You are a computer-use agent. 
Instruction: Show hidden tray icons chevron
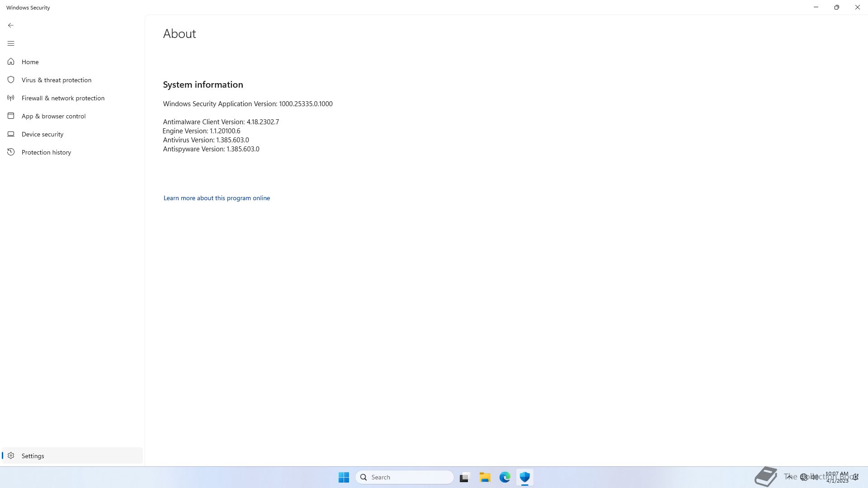pyautogui.click(x=789, y=477)
